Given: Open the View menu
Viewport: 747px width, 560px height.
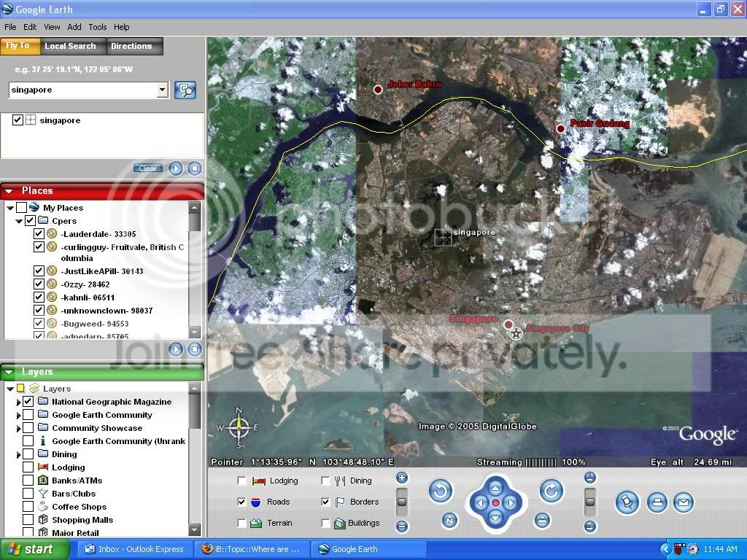Looking at the screenshot, I should (x=52, y=27).
